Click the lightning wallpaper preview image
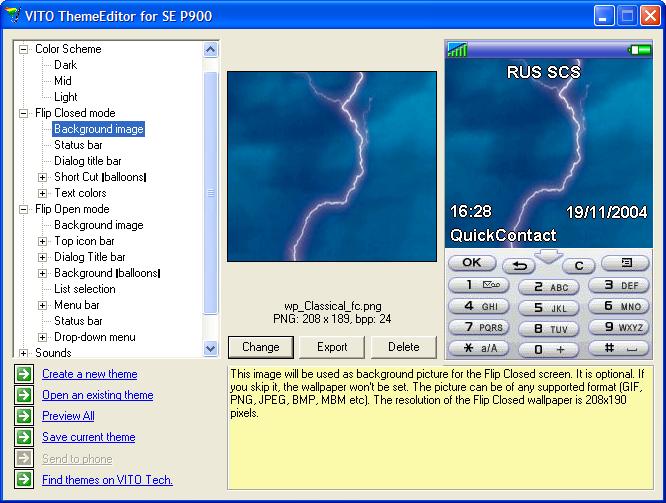 coord(332,167)
